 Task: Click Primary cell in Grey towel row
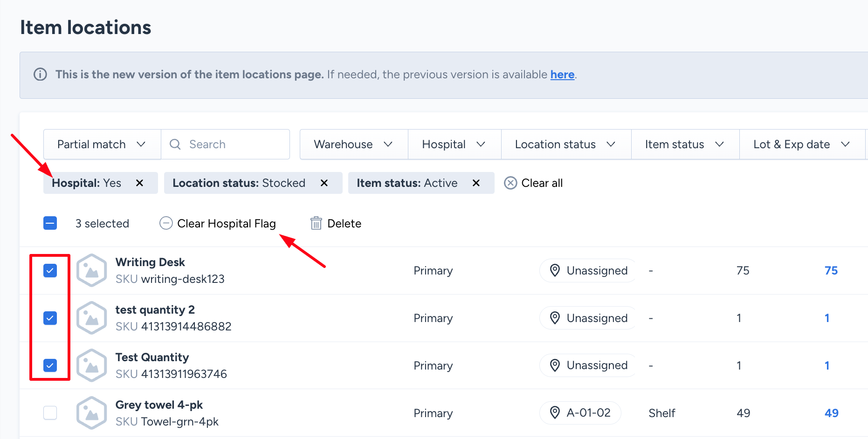point(433,413)
